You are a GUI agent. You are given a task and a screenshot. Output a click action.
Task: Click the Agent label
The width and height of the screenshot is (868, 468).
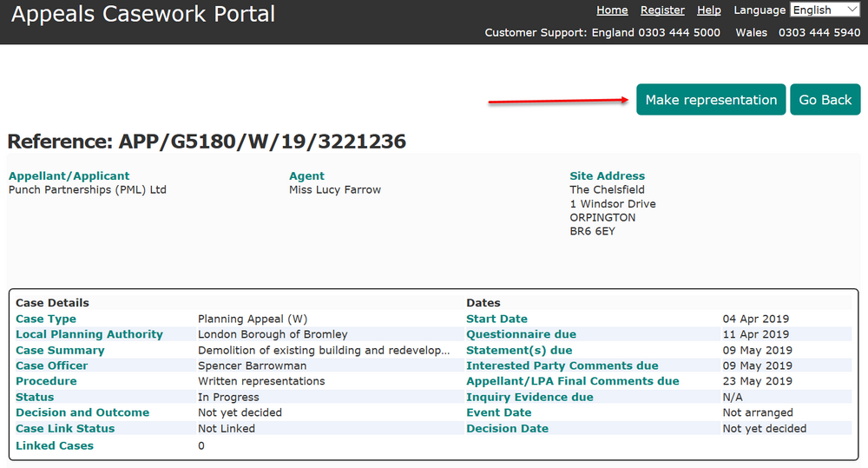coord(306,175)
